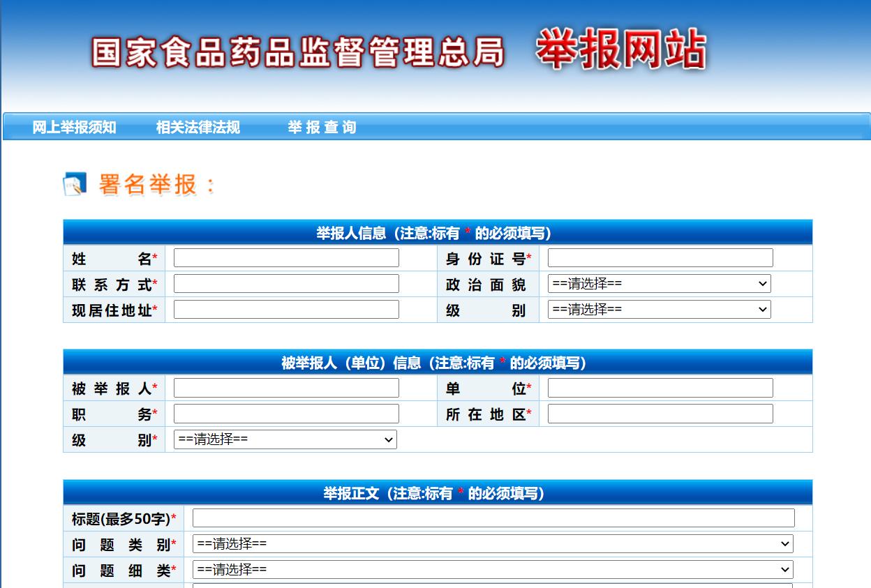
Task: Click the 姓名 input field
Action: click(x=285, y=257)
